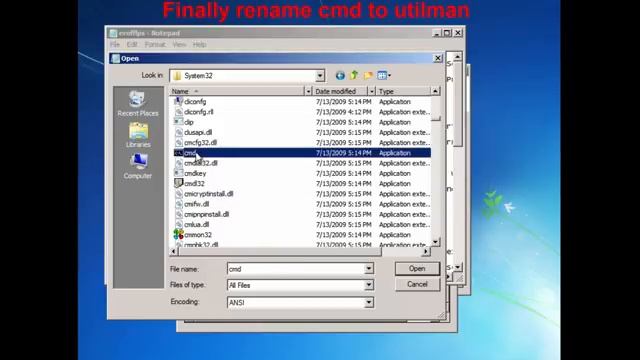Click the Notepad title bar icon
This screenshot has width=640, height=360.
[113, 33]
